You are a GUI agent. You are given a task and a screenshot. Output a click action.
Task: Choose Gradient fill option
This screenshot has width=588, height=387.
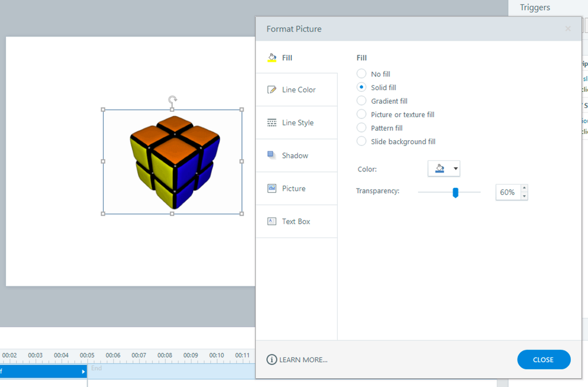pyautogui.click(x=361, y=101)
